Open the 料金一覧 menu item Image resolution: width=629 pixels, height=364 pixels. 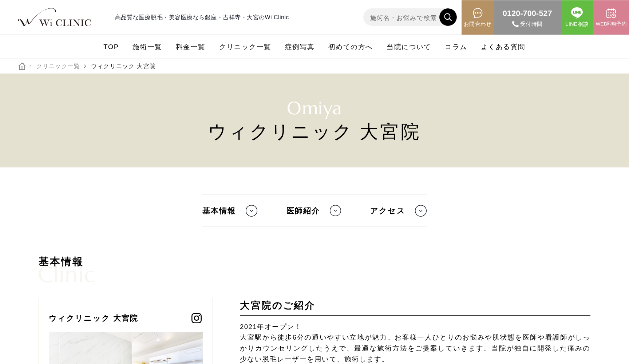click(x=190, y=47)
